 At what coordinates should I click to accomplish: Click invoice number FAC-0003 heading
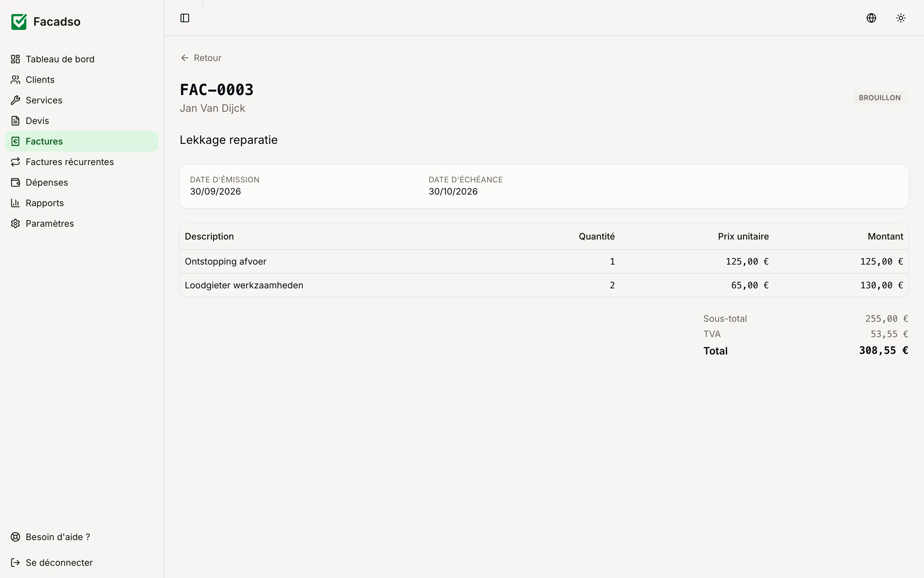click(217, 90)
